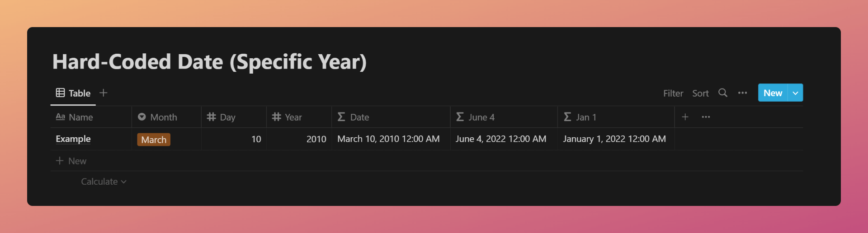Click the Date formula column header
This screenshot has height=233, width=868.
pyautogui.click(x=391, y=117)
